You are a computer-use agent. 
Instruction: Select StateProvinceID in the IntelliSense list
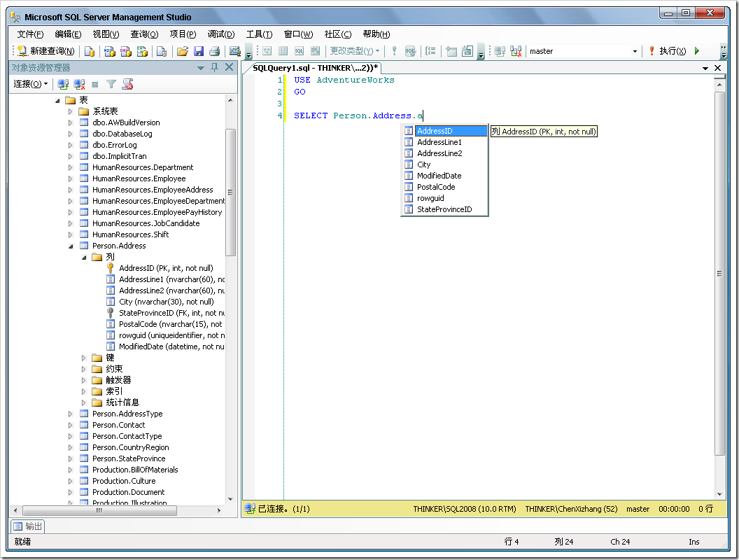tap(444, 209)
